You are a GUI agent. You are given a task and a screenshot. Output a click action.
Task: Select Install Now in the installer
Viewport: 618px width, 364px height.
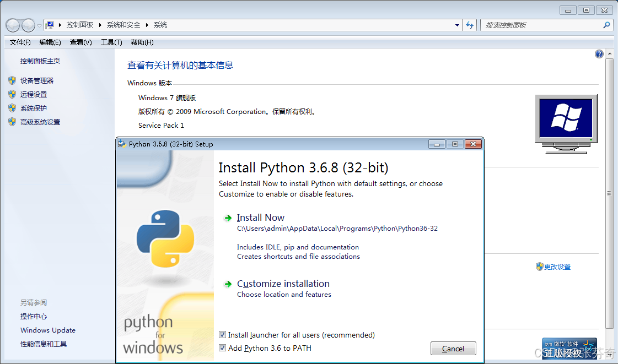click(260, 218)
